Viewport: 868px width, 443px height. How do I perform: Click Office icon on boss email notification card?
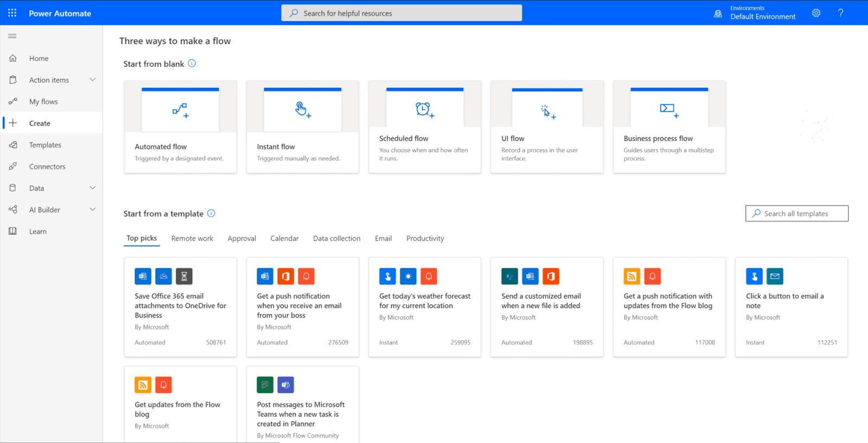click(x=286, y=276)
